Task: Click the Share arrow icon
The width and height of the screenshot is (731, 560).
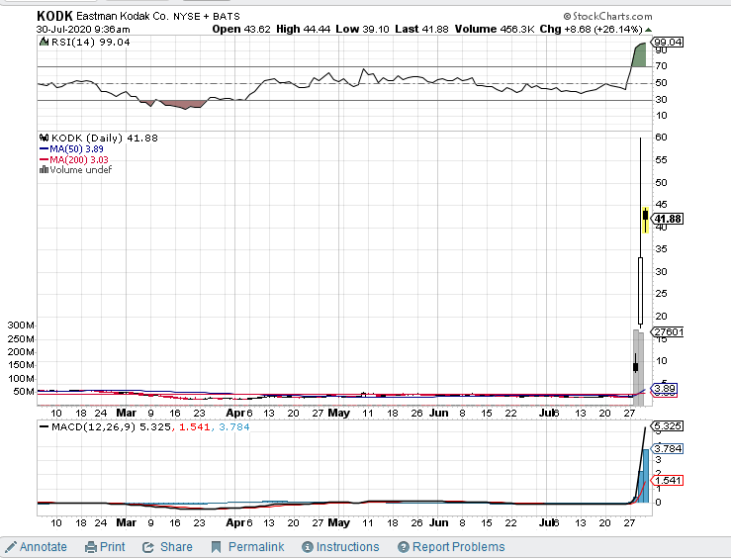Action: (148, 547)
